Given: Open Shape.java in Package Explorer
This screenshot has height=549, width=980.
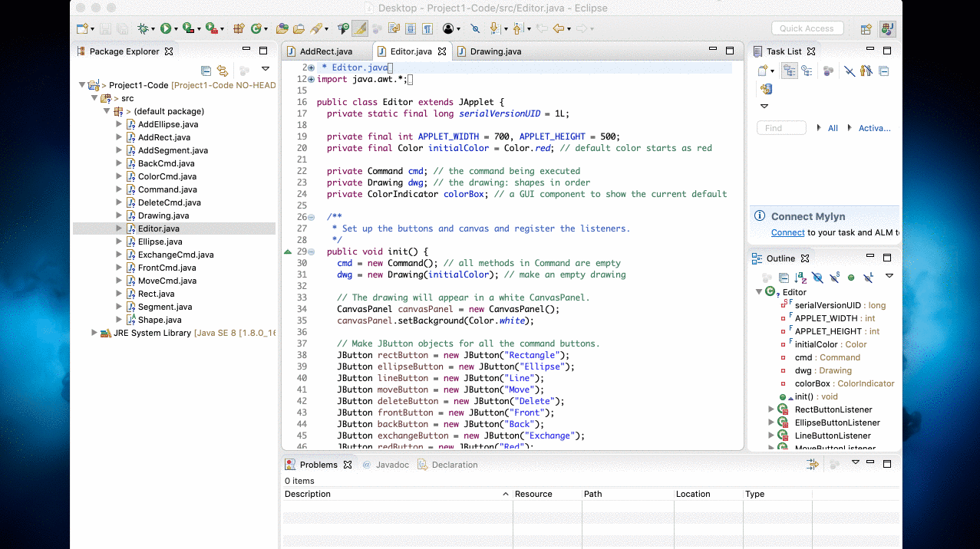Looking at the screenshot, I should tap(160, 320).
